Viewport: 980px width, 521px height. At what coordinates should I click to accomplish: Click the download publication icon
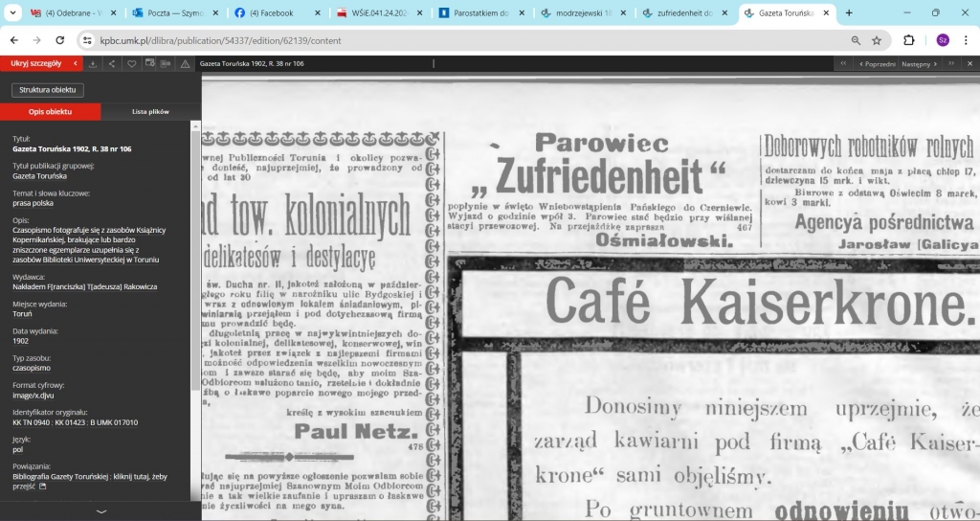point(93,64)
